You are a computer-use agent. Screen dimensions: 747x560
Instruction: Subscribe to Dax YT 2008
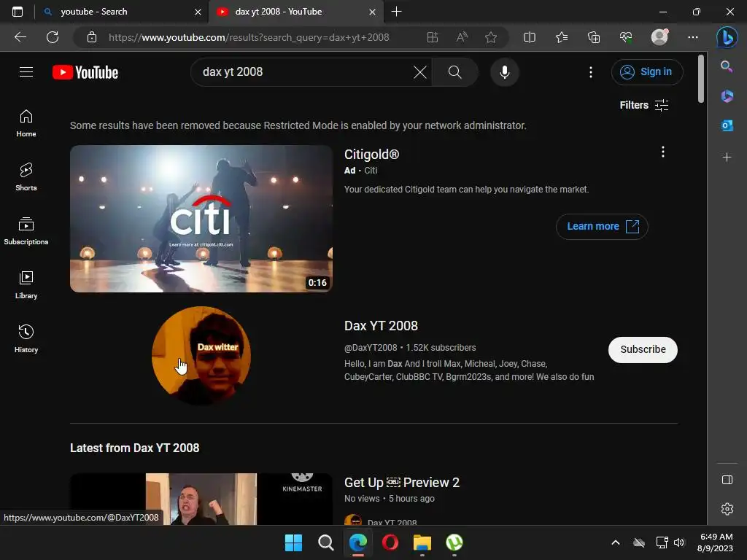pos(643,349)
